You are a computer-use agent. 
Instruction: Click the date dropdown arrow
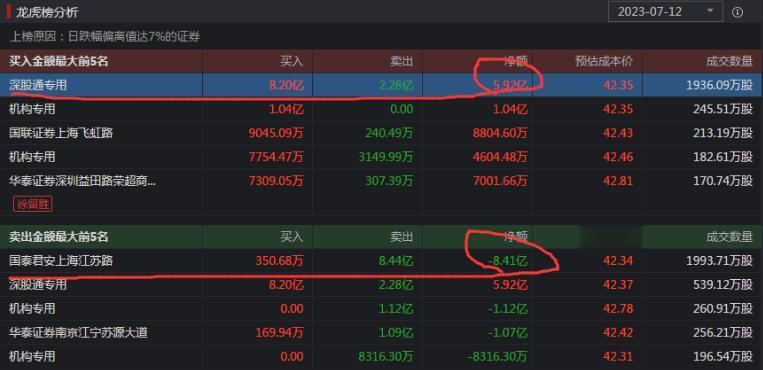pyautogui.click(x=710, y=11)
